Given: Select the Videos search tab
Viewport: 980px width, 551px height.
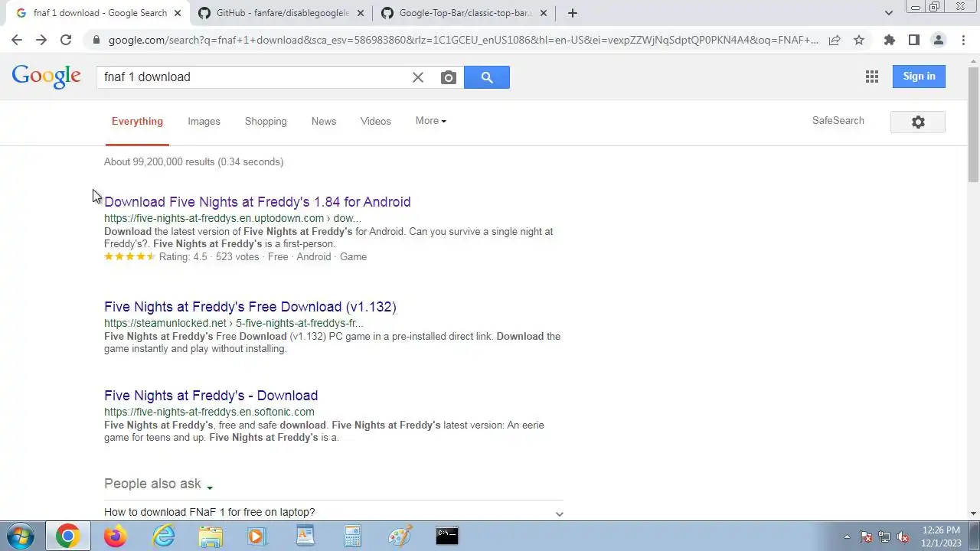Looking at the screenshot, I should point(376,121).
